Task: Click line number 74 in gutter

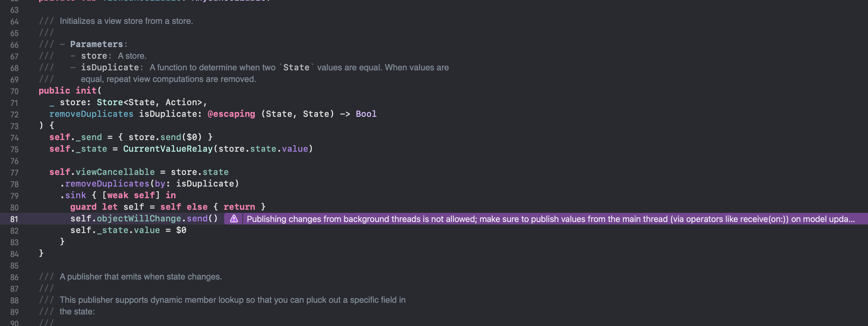Action: point(14,138)
